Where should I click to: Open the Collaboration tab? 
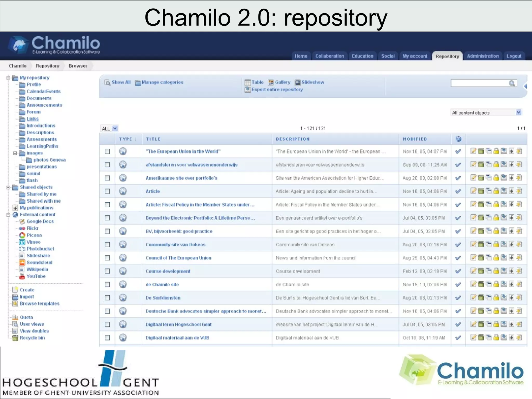(329, 56)
